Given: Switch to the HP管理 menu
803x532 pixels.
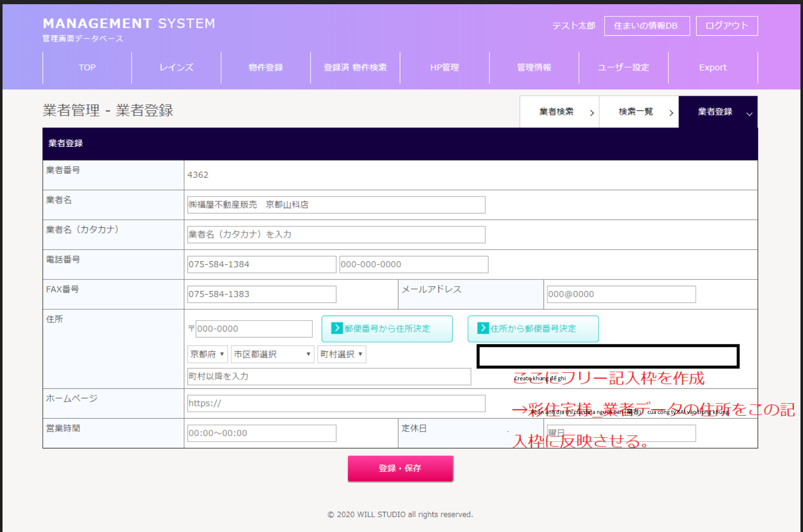Looking at the screenshot, I should tap(444, 68).
